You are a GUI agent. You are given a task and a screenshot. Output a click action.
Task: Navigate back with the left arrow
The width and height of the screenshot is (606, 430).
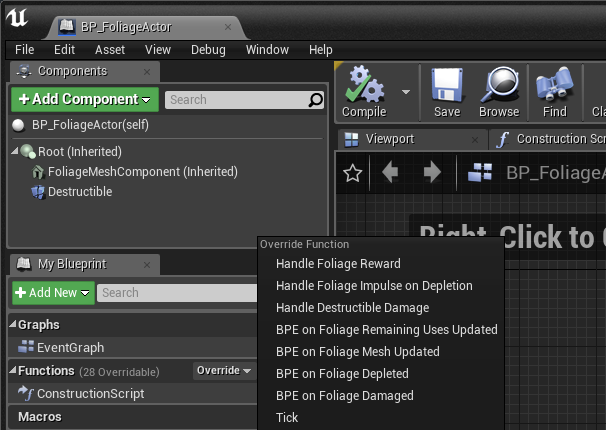(391, 173)
